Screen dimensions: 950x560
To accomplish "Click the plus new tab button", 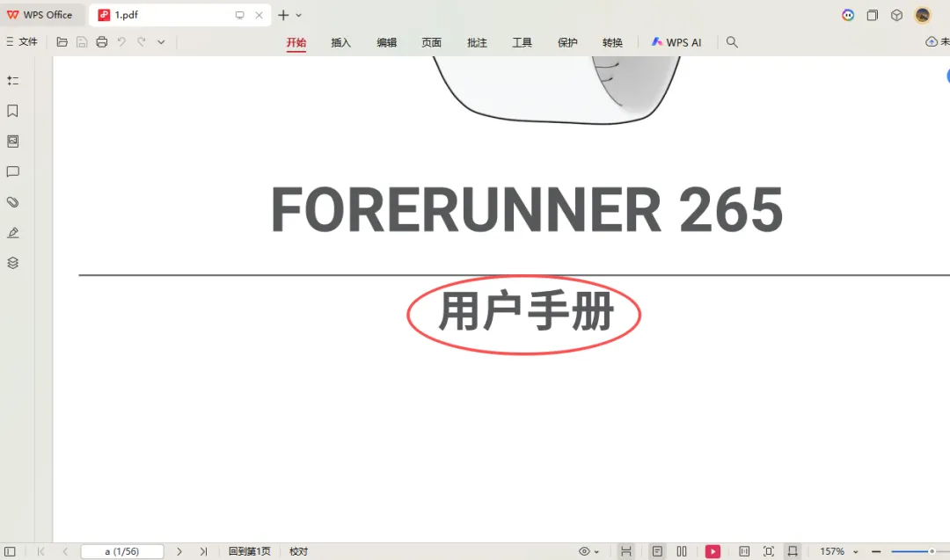I will (283, 15).
